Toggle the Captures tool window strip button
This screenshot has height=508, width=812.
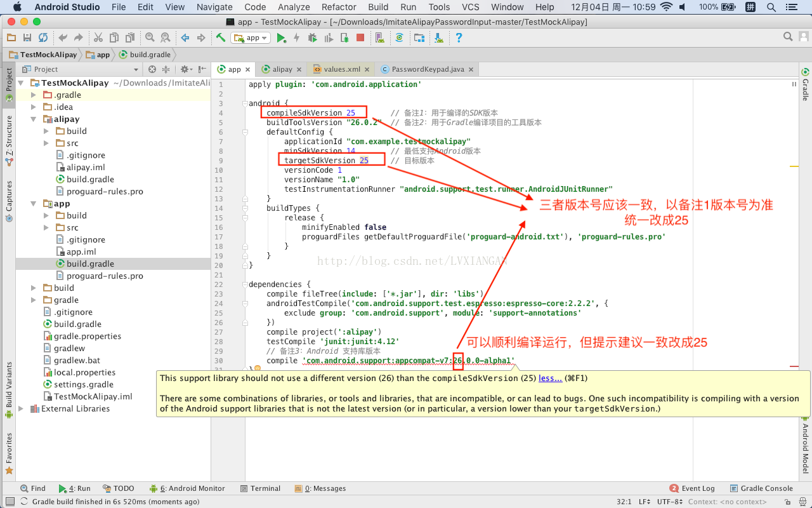coord(9,201)
